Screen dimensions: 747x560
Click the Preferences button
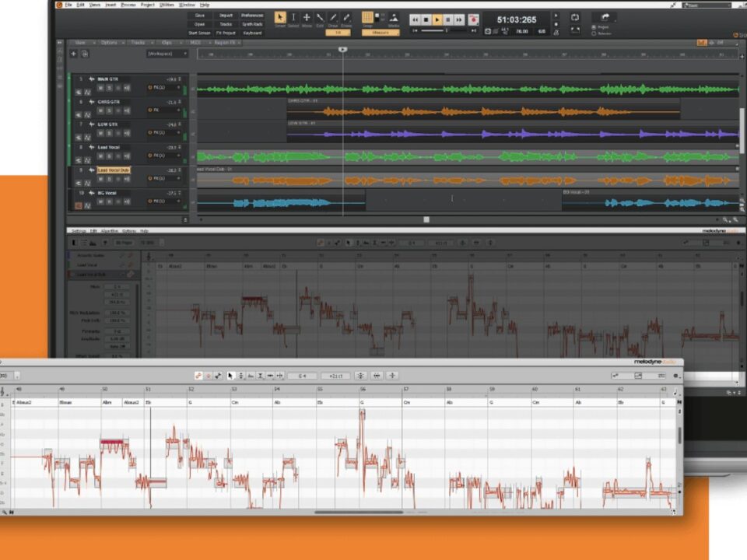click(x=251, y=15)
